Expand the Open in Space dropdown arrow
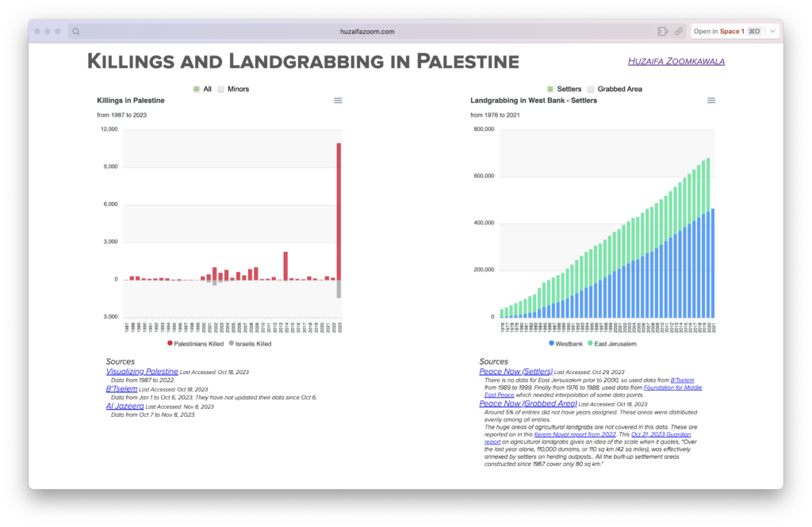 pos(773,32)
